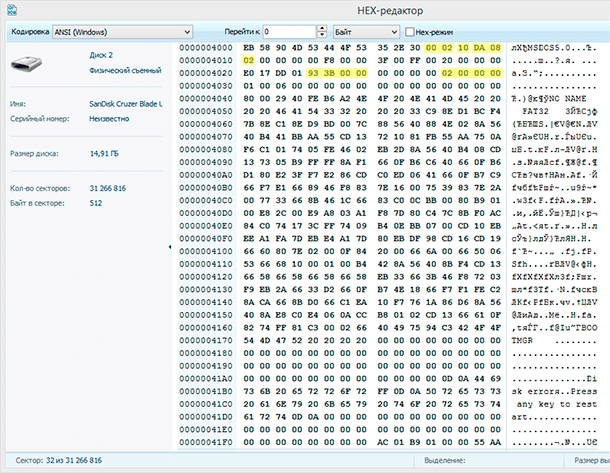Click the highlighted DA byte in first row
Screen dimensions: 610x473
coord(481,48)
